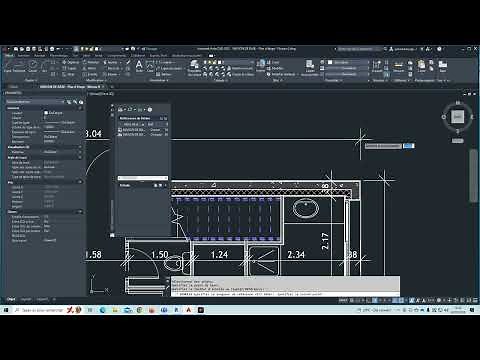Click the command line input field

285,294
